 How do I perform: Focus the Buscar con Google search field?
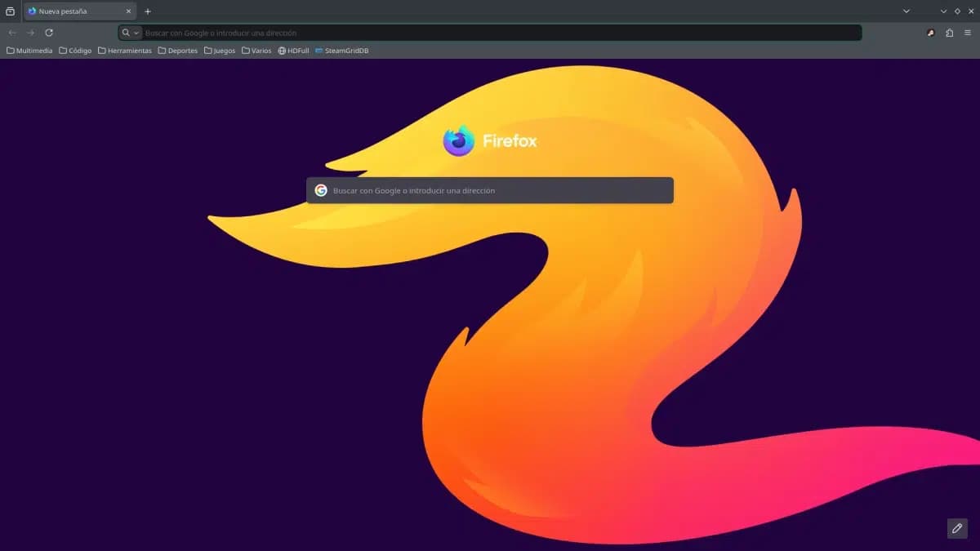point(490,190)
